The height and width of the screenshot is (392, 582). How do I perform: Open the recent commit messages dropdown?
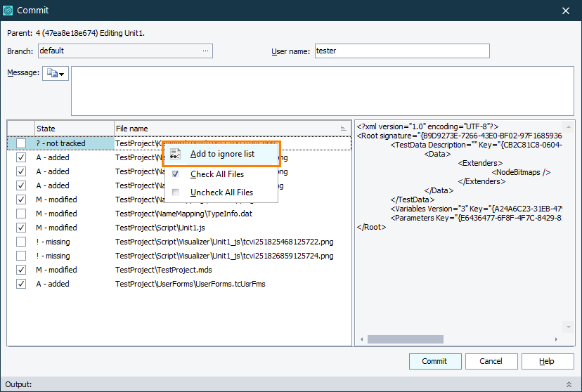pyautogui.click(x=56, y=74)
